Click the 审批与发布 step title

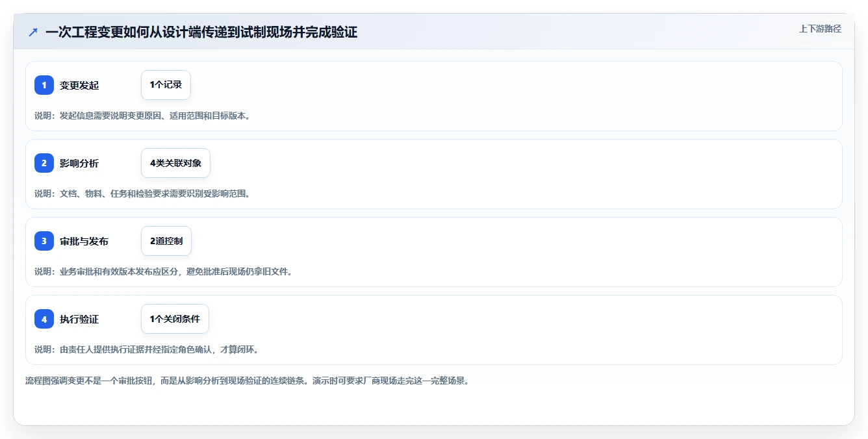tap(84, 241)
